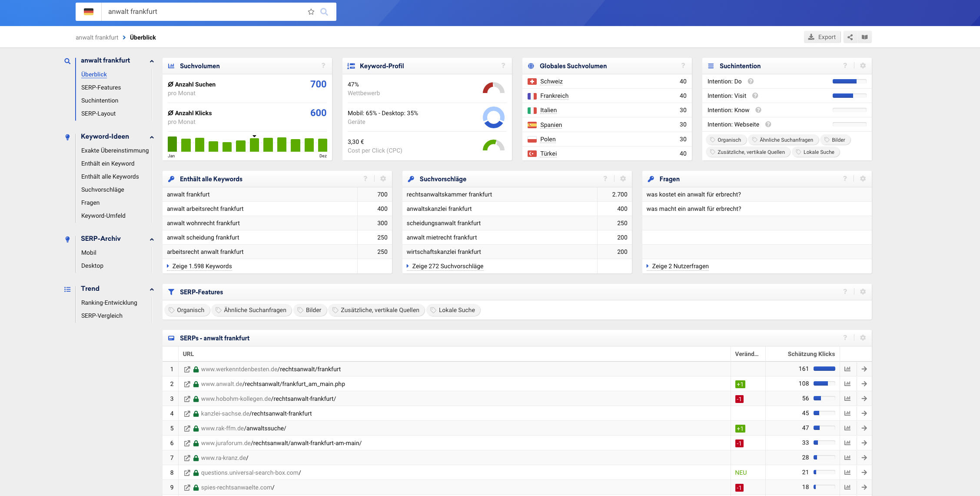
Task: Click info icon beside Intention: Do
Action: (x=751, y=81)
